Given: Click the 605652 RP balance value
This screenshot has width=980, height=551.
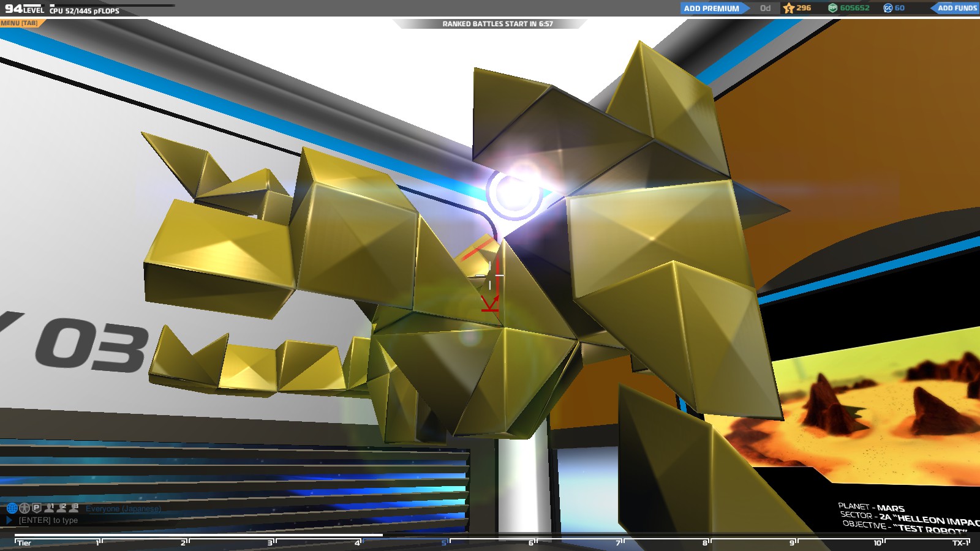Looking at the screenshot, I should (x=854, y=8).
